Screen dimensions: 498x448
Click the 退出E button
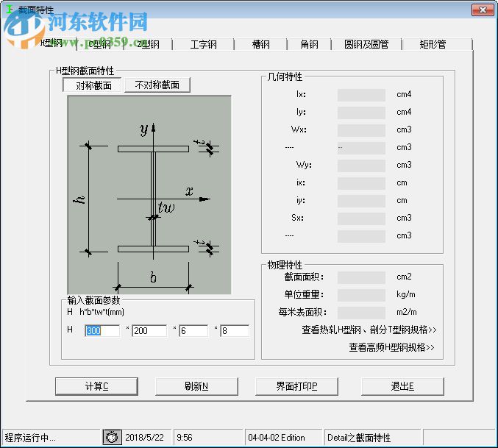(402, 386)
